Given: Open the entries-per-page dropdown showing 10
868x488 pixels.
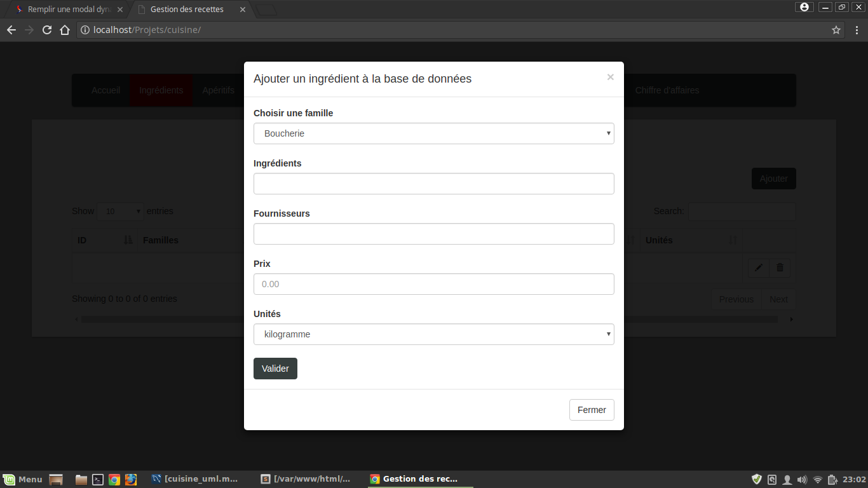Looking at the screenshot, I should [x=121, y=211].
